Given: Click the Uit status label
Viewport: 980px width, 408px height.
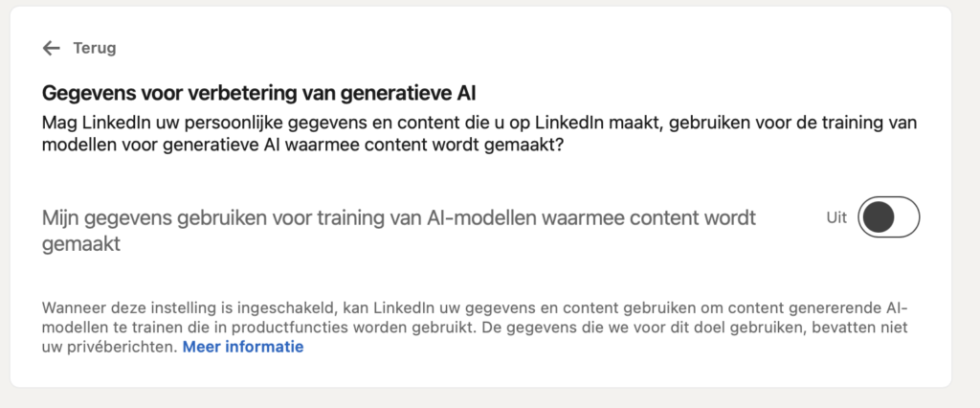Looking at the screenshot, I should [x=836, y=218].
